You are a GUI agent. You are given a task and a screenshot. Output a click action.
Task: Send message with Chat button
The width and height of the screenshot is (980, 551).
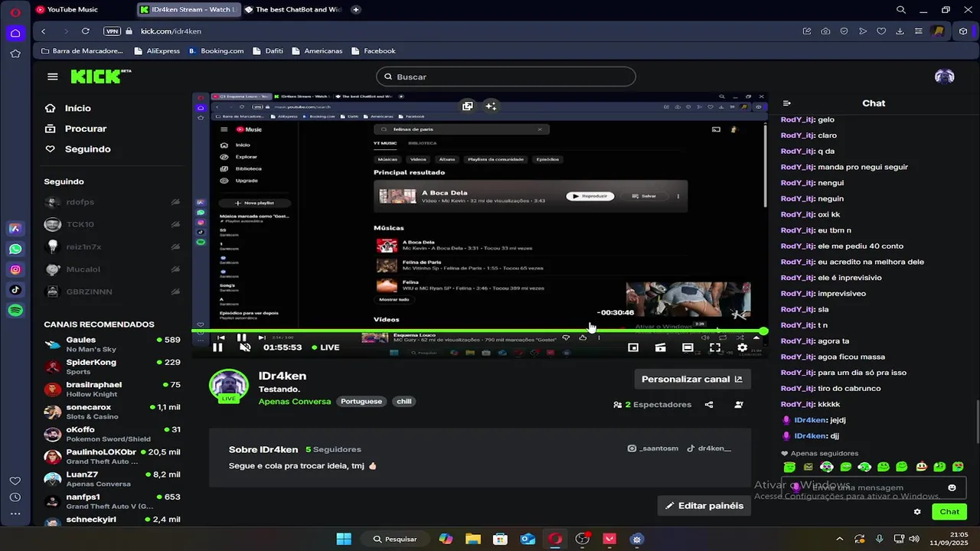949,512
